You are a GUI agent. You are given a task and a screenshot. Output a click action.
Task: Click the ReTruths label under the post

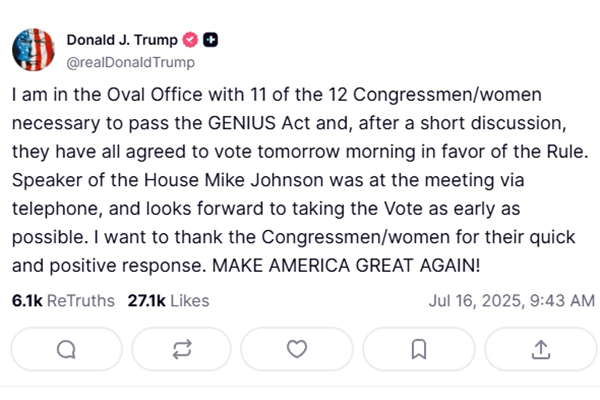pos(81,301)
